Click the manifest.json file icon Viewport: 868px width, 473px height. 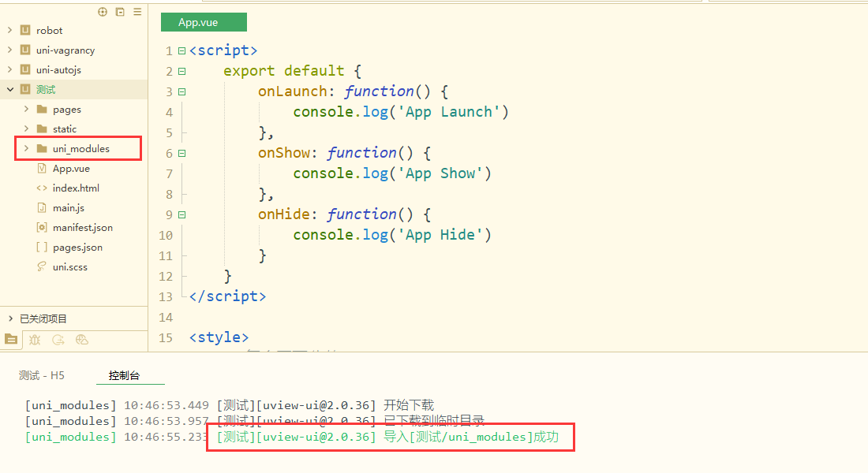point(42,227)
